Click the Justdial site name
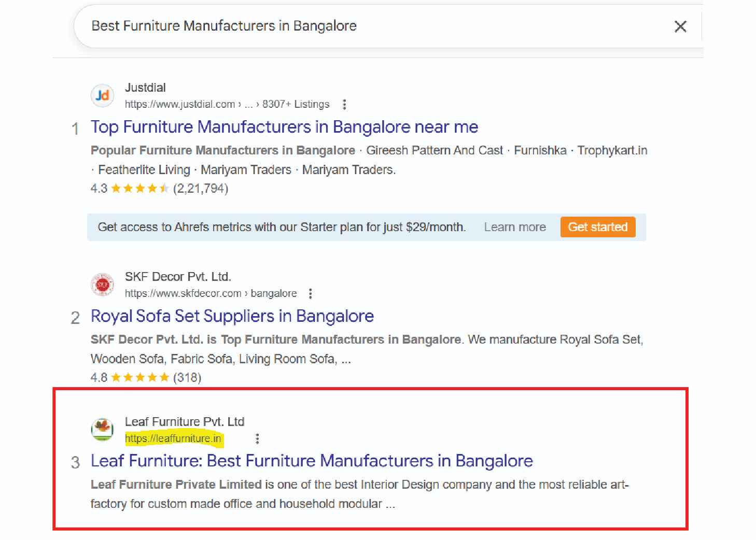 tap(145, 88)
